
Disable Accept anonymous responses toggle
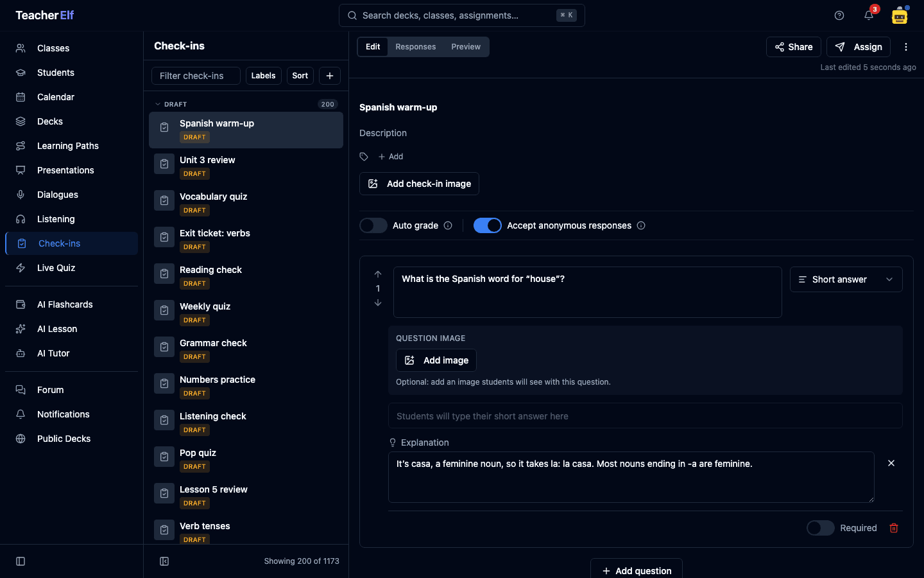(x=488, y=225)
